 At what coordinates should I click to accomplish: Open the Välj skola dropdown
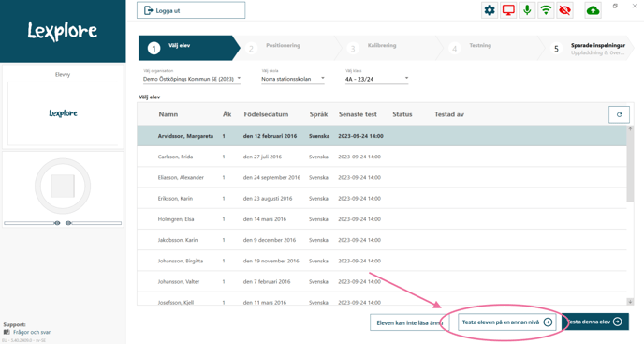tap(293, 79)
